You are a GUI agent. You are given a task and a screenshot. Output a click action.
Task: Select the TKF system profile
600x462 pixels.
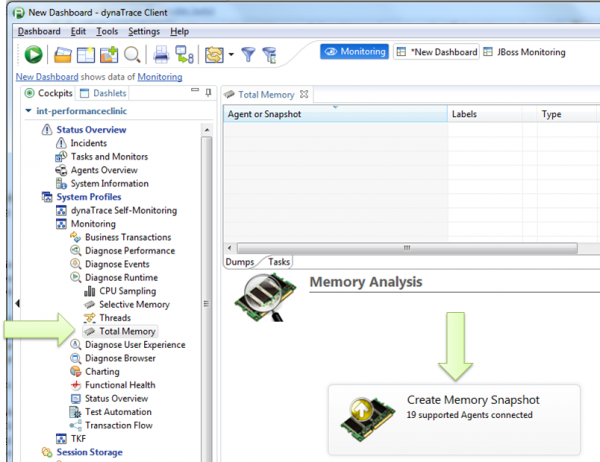[78, 439]
